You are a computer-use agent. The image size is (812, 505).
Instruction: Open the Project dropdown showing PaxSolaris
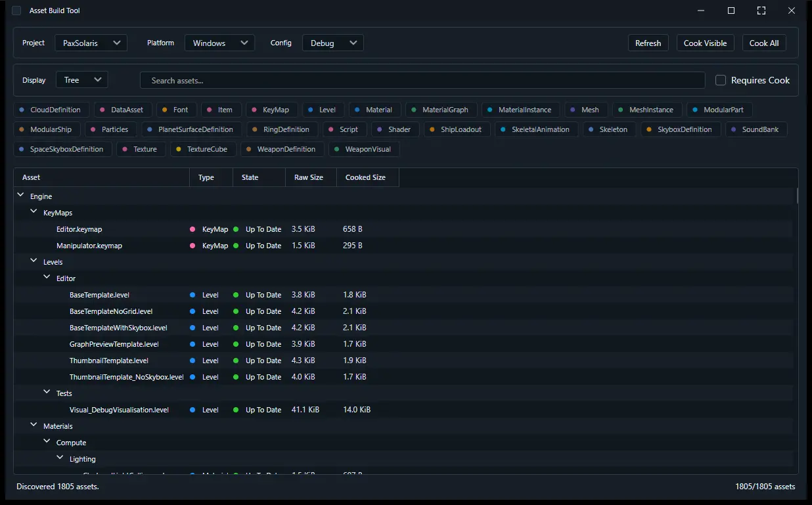[91, 43]
